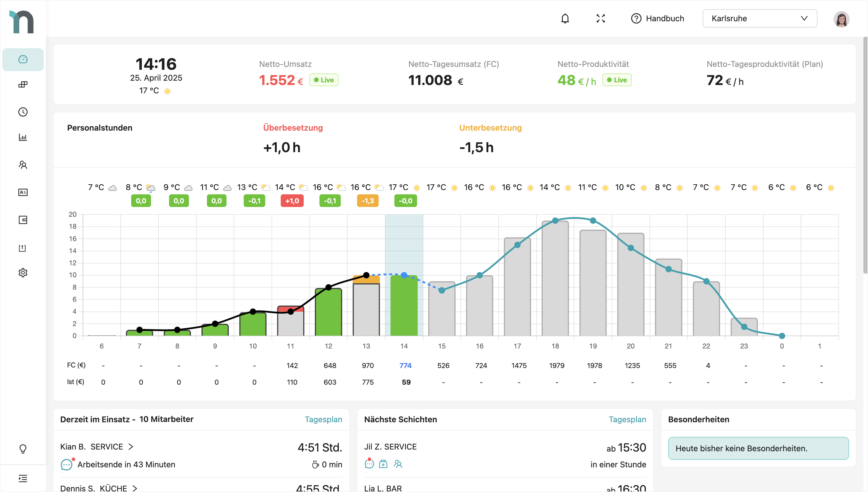Open Tagesplan link in Derzeit im Einsatz
The height and width of the screenshot is (492, 868).
(323, 419)
